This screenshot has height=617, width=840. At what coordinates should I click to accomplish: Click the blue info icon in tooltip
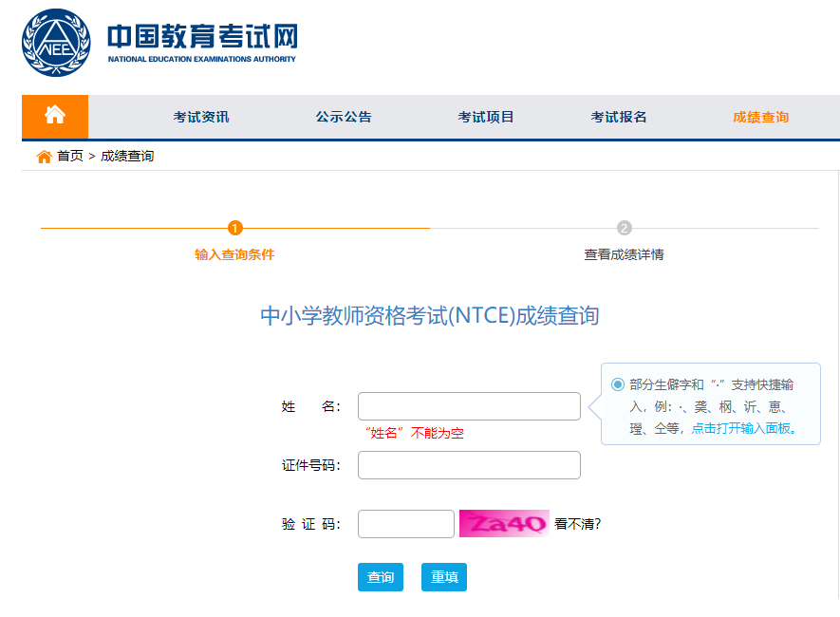[618, 384]
